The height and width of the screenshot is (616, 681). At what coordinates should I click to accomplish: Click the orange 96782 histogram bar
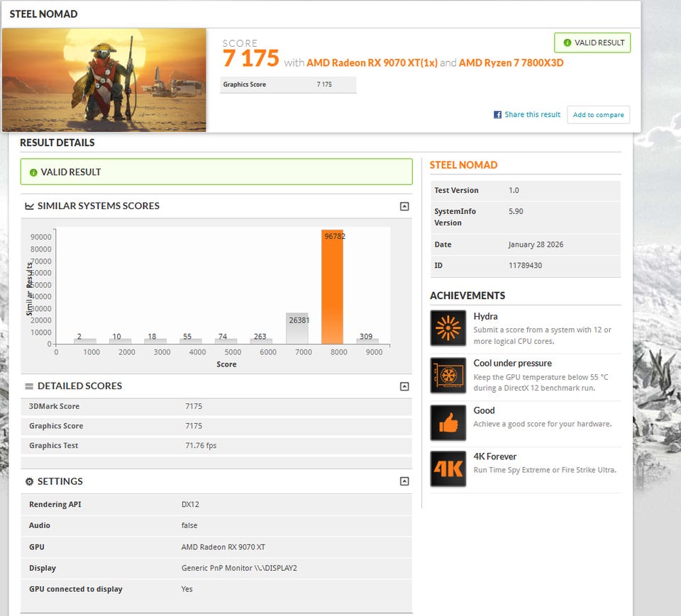point(332,286)
